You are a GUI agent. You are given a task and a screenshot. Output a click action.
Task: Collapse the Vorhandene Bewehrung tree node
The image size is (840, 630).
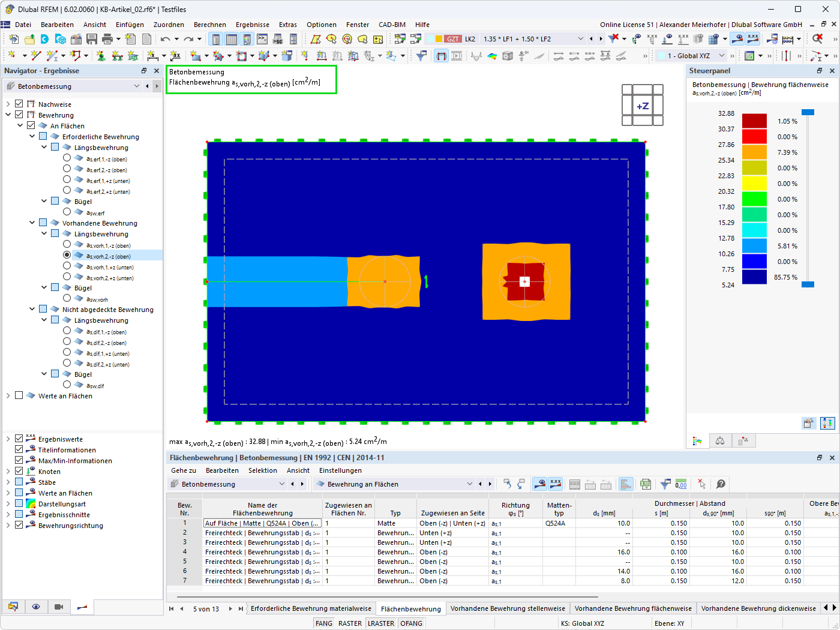coord(32,223)
